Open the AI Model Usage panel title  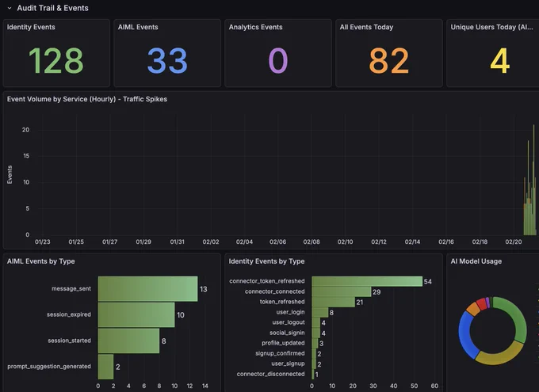coord(476,261)
